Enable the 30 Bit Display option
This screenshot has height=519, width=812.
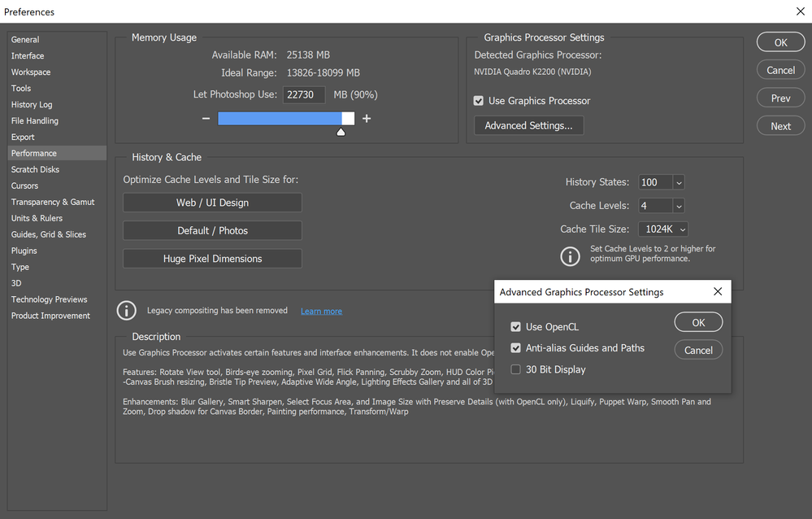tap(515, 369)
